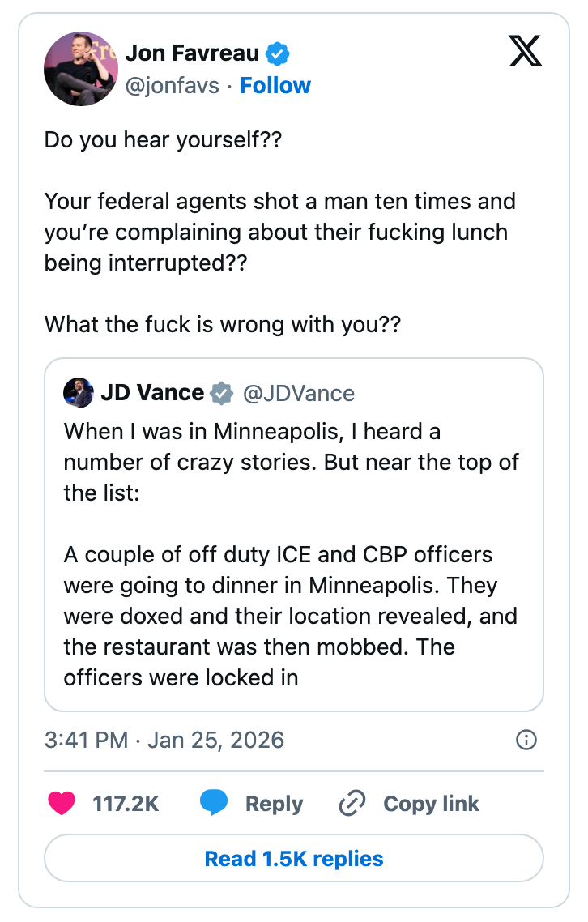Screen dimensions: 588x922
Task: Click the chain copy link icon
Action: pos(352,804)
